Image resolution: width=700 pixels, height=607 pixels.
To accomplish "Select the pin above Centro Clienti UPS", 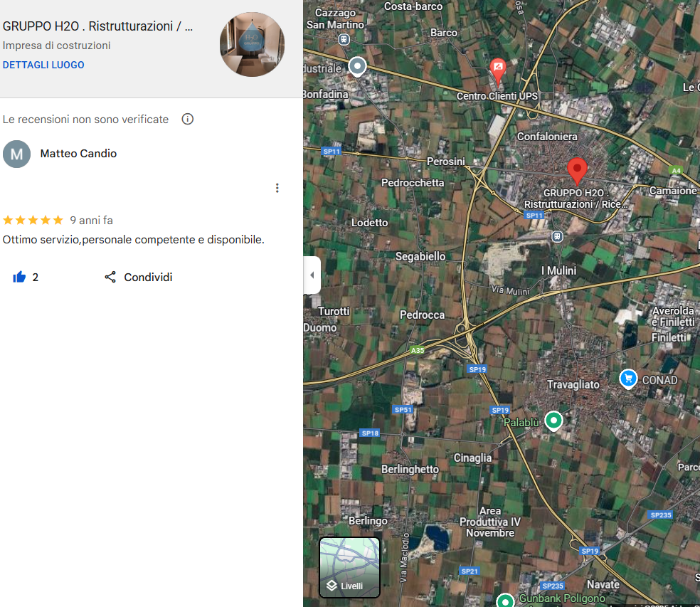I will (498, 71).
